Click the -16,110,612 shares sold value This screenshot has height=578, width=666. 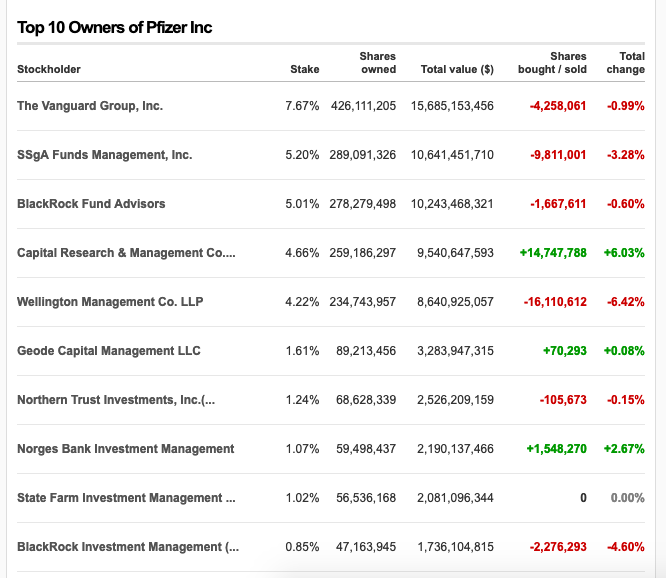pos(555,302)
